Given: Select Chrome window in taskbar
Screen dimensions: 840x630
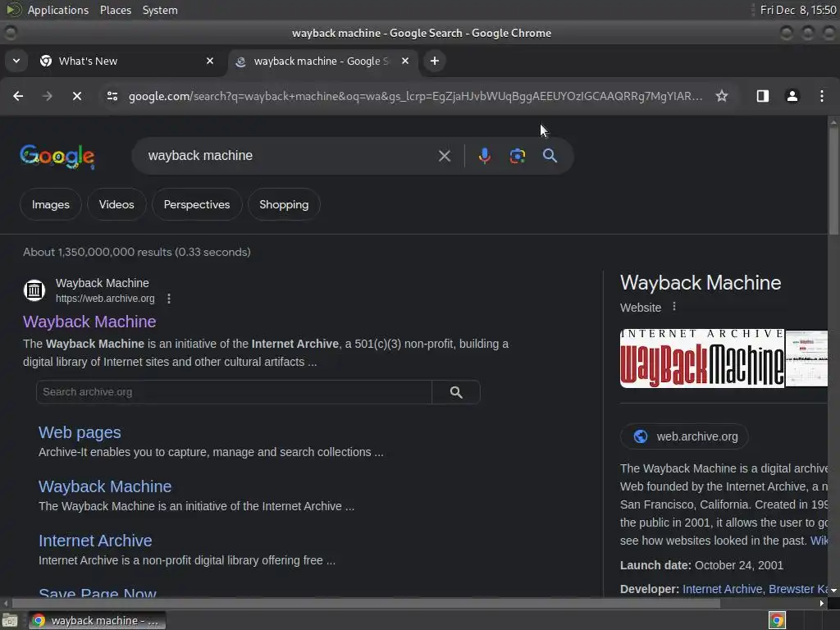Looking at the screenshot, I should click(98, 621).
